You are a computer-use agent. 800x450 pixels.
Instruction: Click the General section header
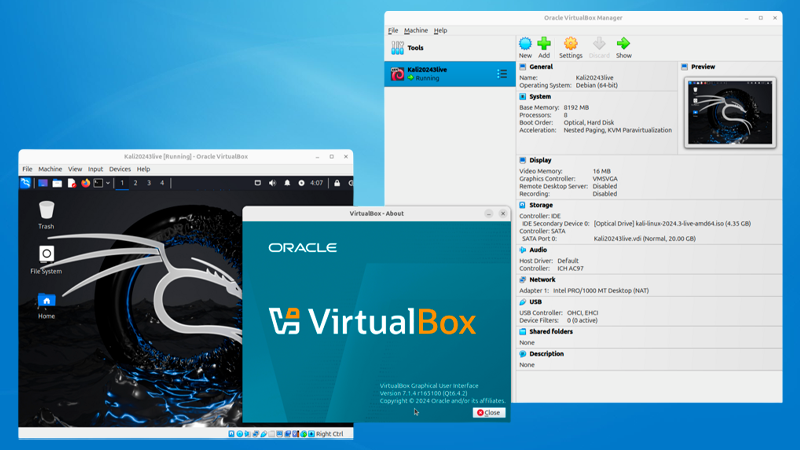[541, 67]
